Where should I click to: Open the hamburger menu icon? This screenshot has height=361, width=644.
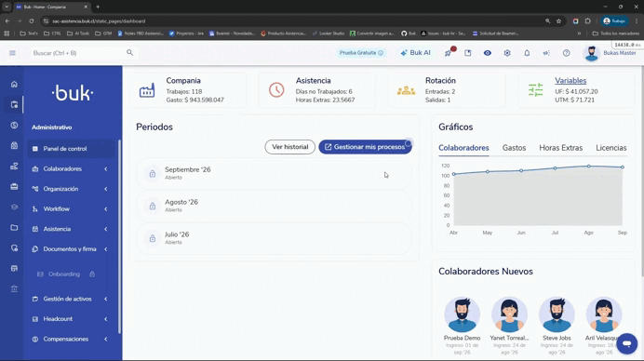(x=12, y=53)
